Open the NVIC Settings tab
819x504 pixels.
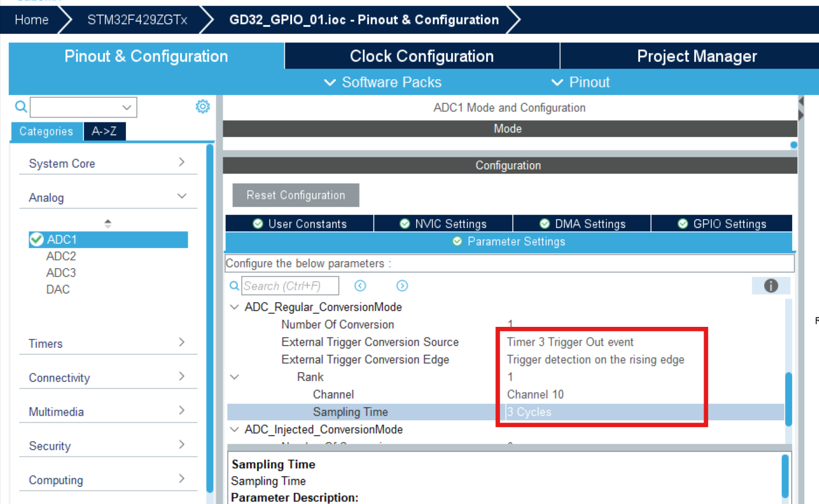point(443,224)
